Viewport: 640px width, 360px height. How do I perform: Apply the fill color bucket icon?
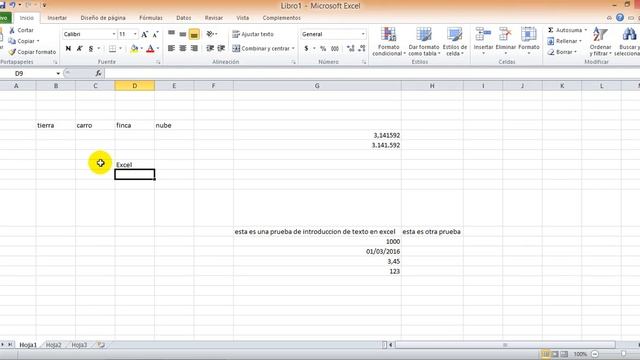pos(134,49)
